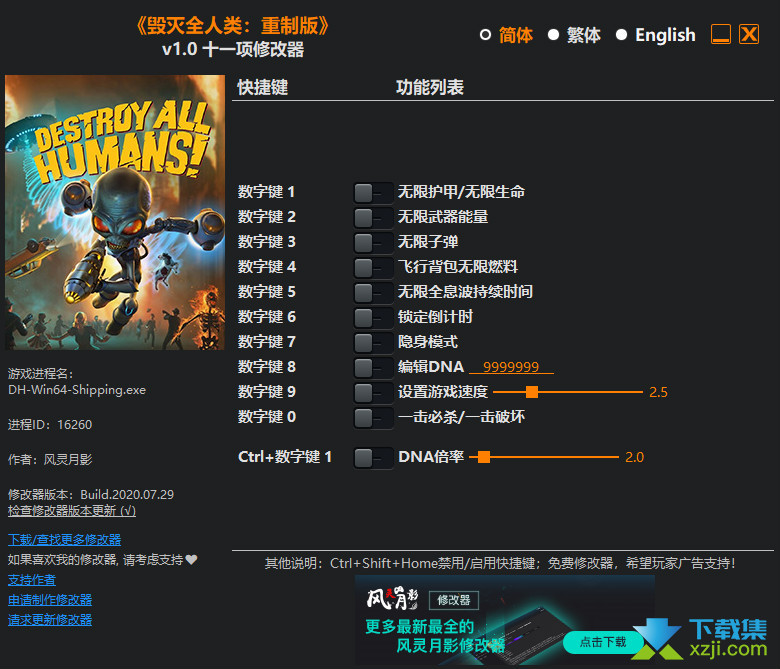Image resolution: width=780 pixels, height=669 pixels.
Task: Click the 功能列表 column header
Action: pyautogui.click(x=430, y=88)
